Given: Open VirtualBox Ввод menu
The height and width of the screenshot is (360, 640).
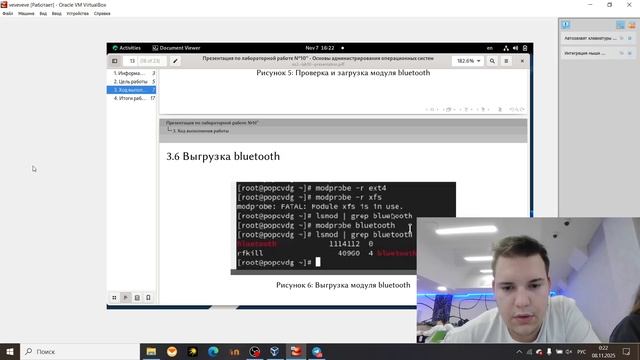Looking at the screenshot, I should (x=57, y=13).
